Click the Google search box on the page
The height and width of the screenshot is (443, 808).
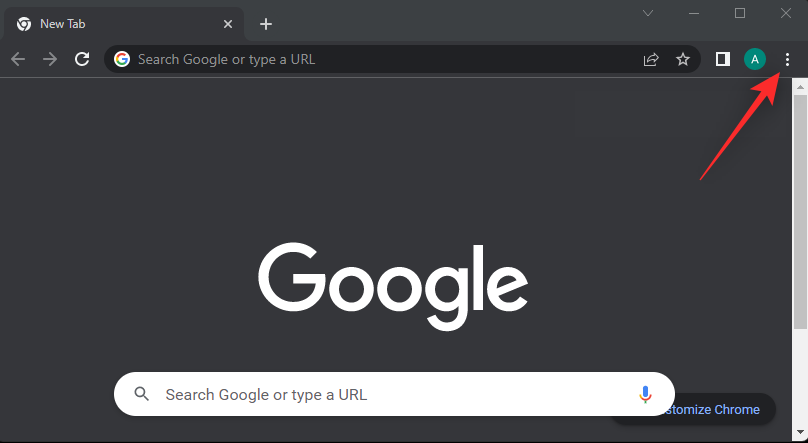[390, 394]
